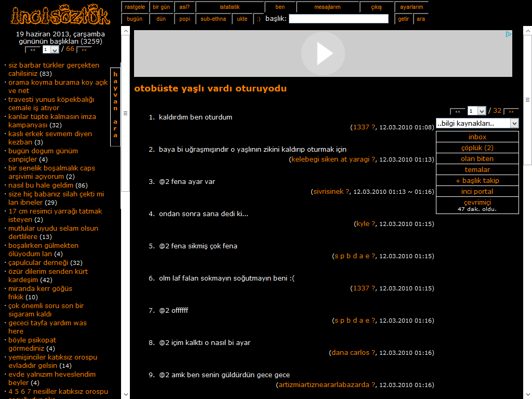
Task: Open the 'ukte' tab
Action: (242, 19)
